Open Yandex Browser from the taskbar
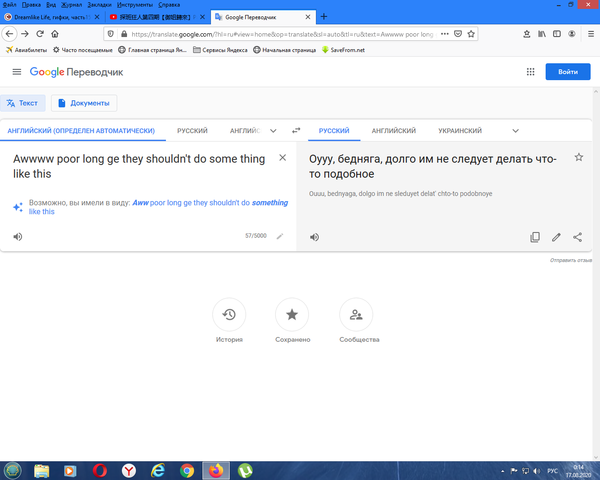This screenshot has width=600, height=480. [x=129, y=470]
